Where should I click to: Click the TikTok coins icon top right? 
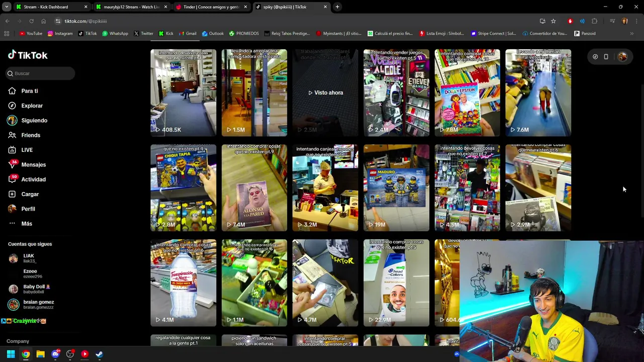pyautogui.click(x=595, y=57)
